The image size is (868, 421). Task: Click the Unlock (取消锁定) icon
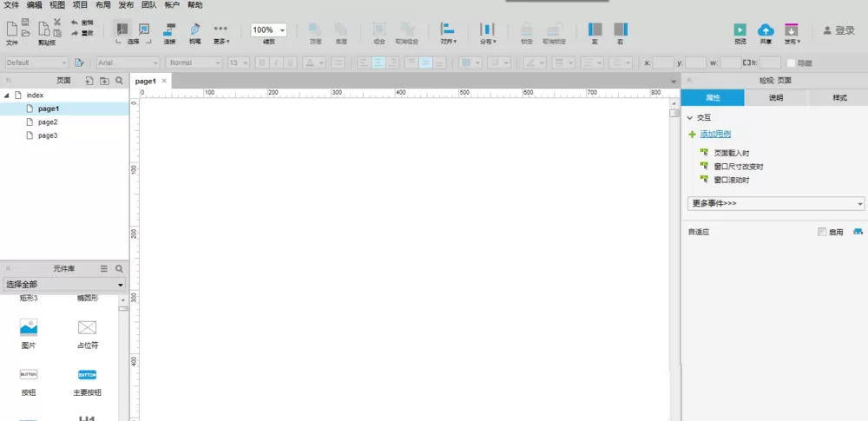click(554, 30)
